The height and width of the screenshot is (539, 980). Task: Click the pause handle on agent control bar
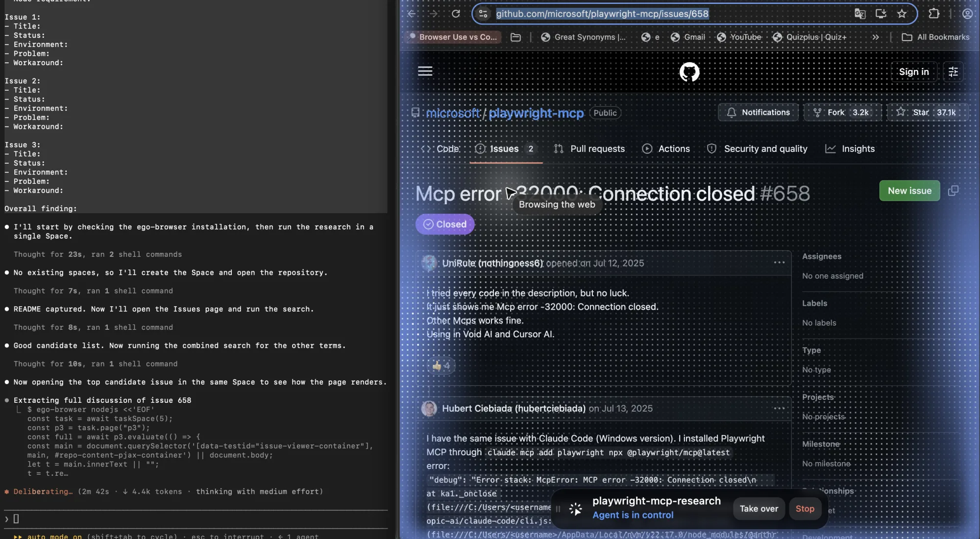[558, 510]
